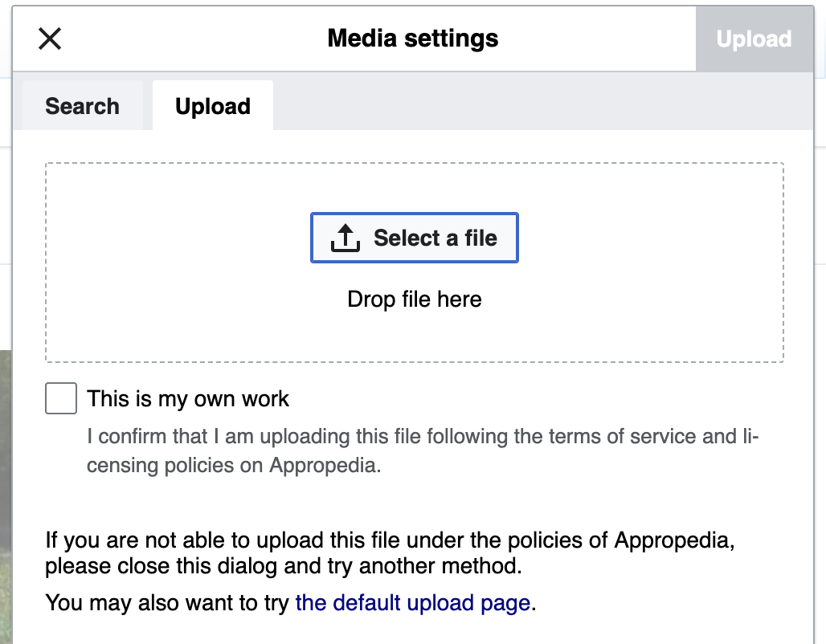The width and height of the screenshot is (826, 644).
Task: Click the "Select a file" button text
Action: 435,238
